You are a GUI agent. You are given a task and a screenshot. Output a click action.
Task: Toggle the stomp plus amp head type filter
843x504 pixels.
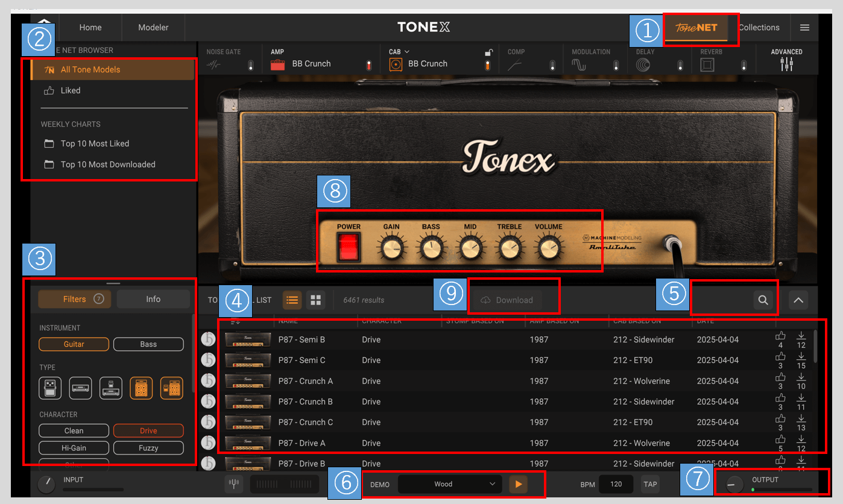(111, 388)
